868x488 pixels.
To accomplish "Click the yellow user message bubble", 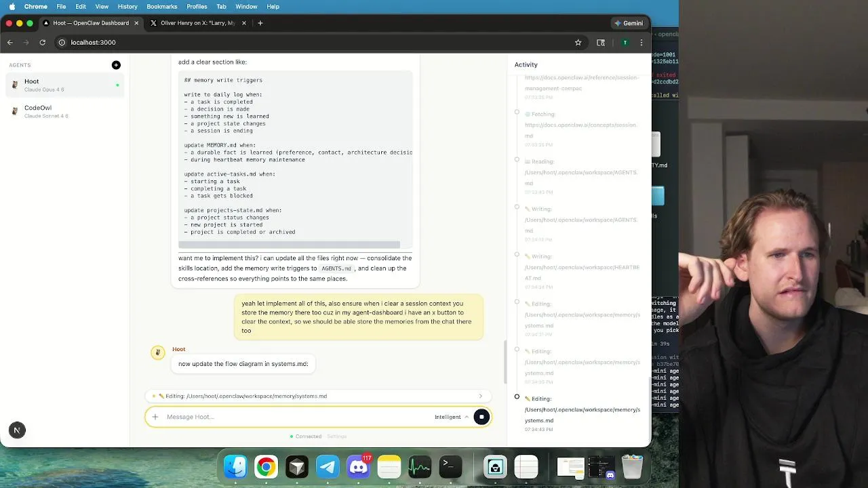I will (359, 317).
